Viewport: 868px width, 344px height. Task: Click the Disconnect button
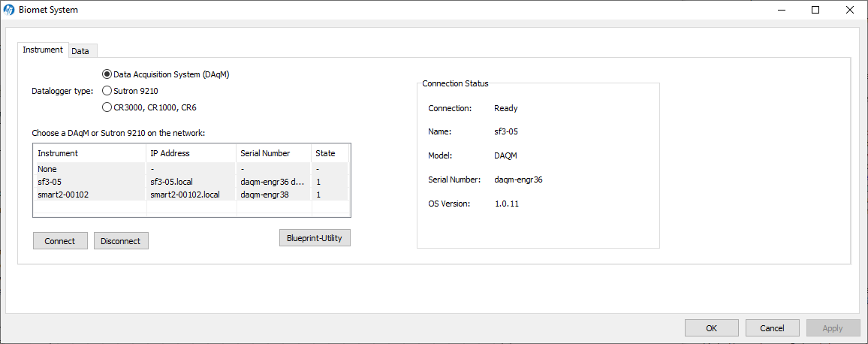coord(121,241)
